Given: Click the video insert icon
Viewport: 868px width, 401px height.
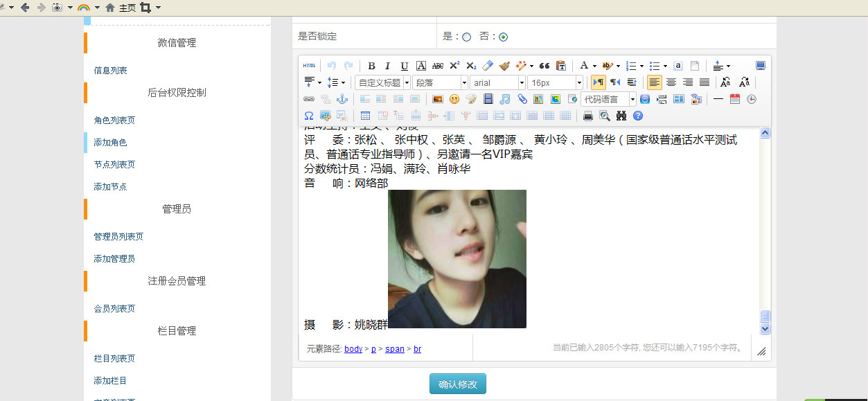Looking at the screenshot, I should (x=488, y=99).
